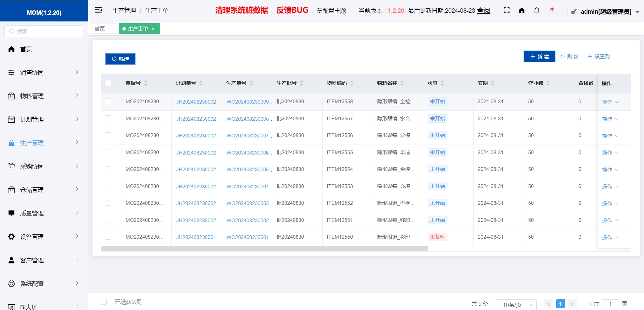Click the 生产管理 sidebar icon
This screenshot has height=310, width=644.
(x=11, y=143)
